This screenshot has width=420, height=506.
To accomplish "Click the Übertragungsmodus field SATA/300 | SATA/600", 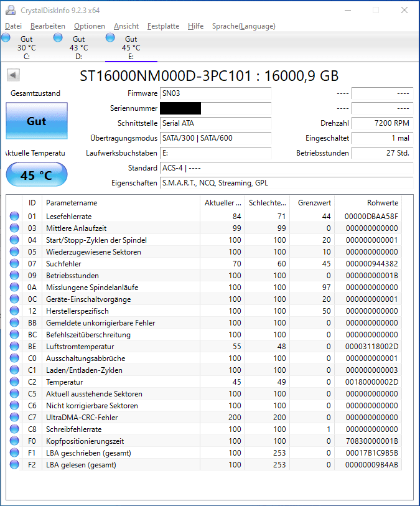I will pyautogui.click(x=215, y=138).
